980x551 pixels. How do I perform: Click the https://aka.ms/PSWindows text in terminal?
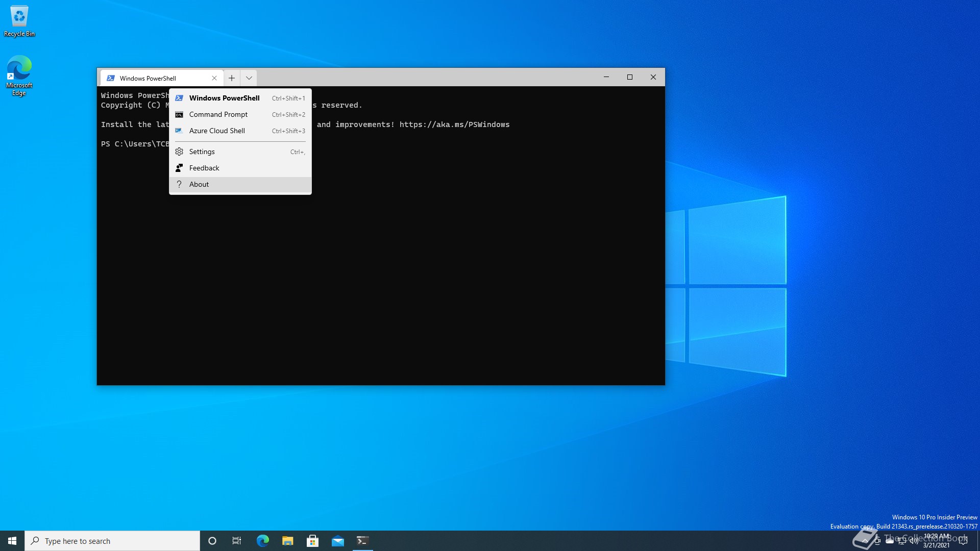[x=454, y=124]
